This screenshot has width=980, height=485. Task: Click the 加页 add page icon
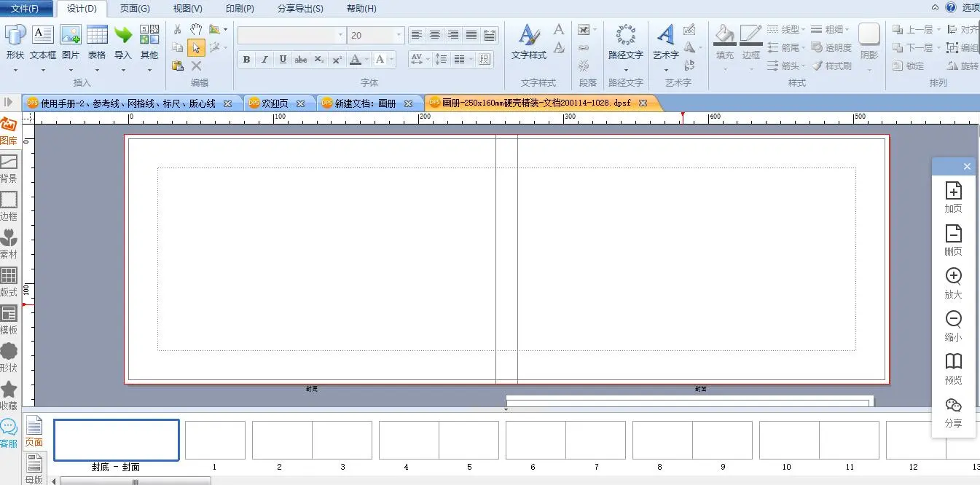[x=953, y=197]
